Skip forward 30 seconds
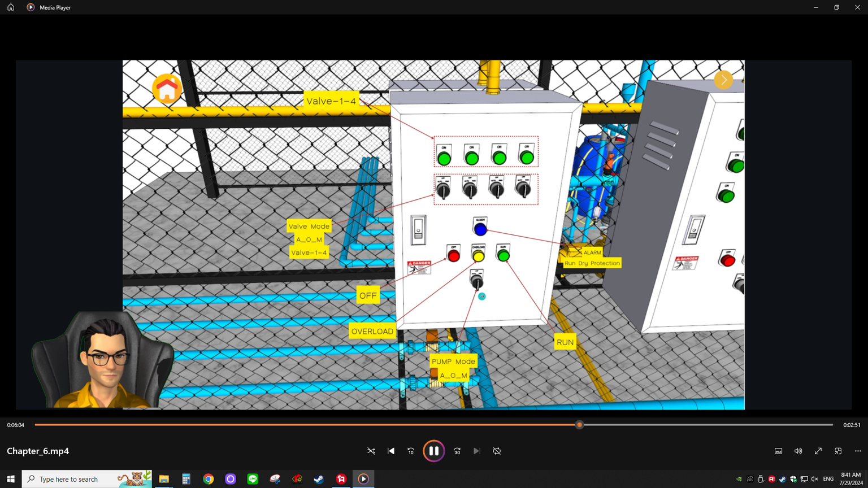 click(x=457, y=451)
